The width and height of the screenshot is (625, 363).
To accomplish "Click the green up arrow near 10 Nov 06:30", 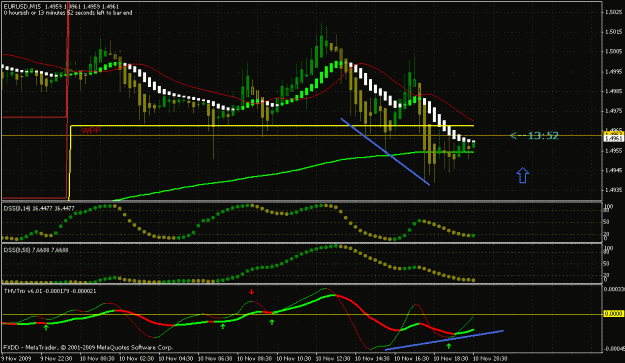I will point(223,326).
